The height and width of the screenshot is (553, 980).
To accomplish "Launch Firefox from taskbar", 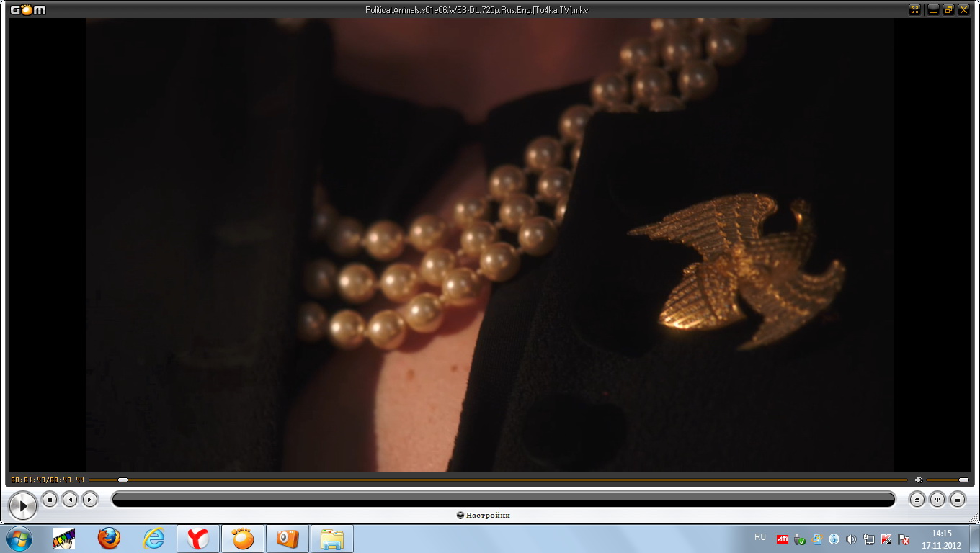I will click(x=109, y=539).
